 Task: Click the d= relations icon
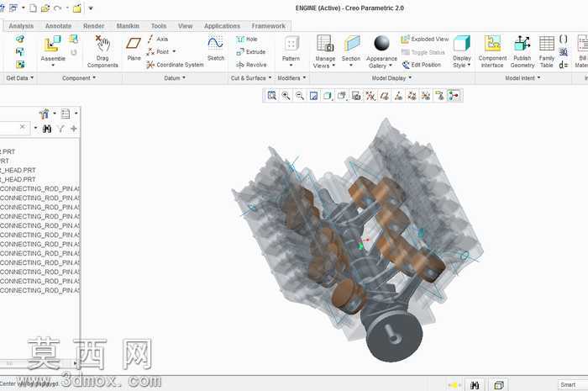pyautogui.click(x=564, y=65)
